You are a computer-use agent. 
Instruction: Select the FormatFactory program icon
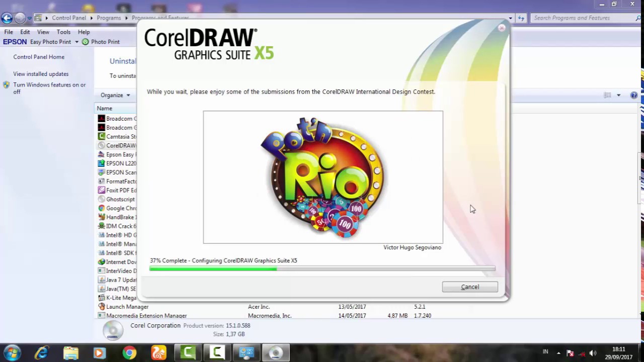pyautogui.click(x=101, y=182)
